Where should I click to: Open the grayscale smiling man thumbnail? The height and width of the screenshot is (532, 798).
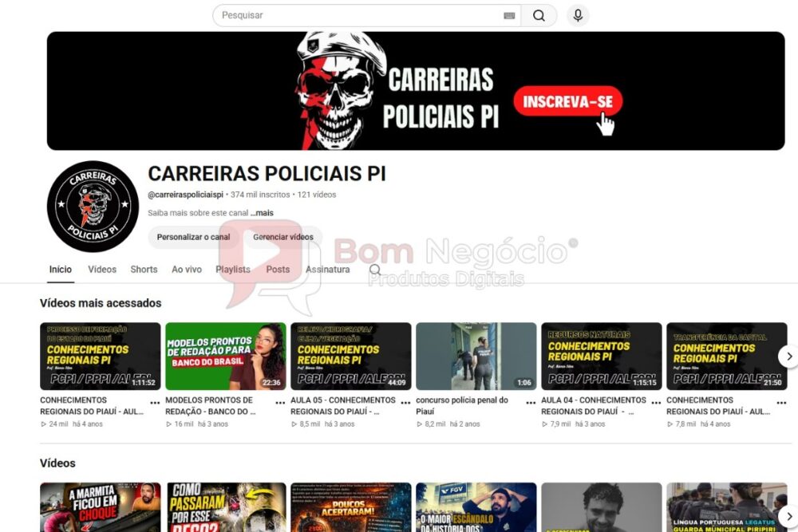tap(602, 507)
